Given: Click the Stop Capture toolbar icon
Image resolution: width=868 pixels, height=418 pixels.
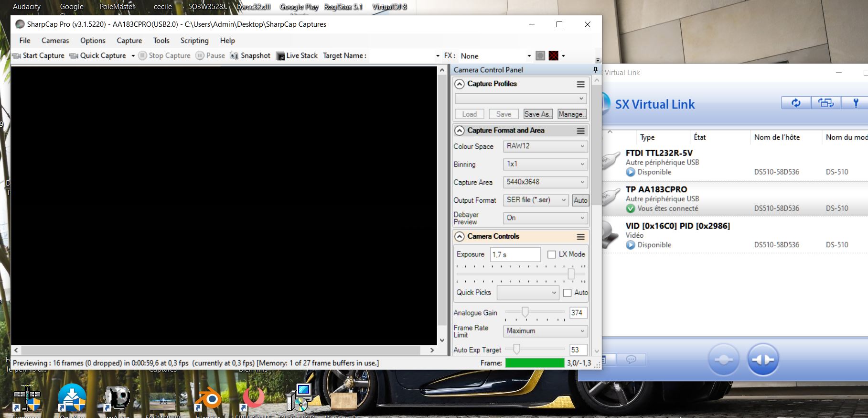Looking at the screenshot, I should click(142, 55).
